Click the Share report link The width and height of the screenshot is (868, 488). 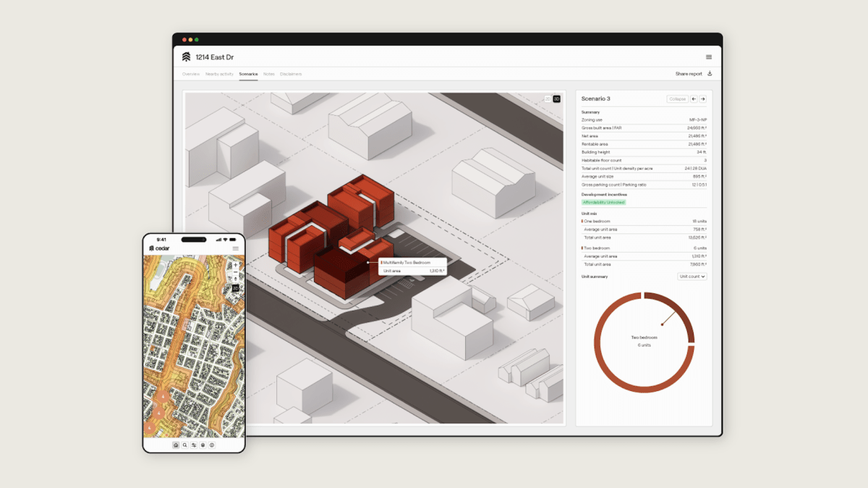point(689,74)
